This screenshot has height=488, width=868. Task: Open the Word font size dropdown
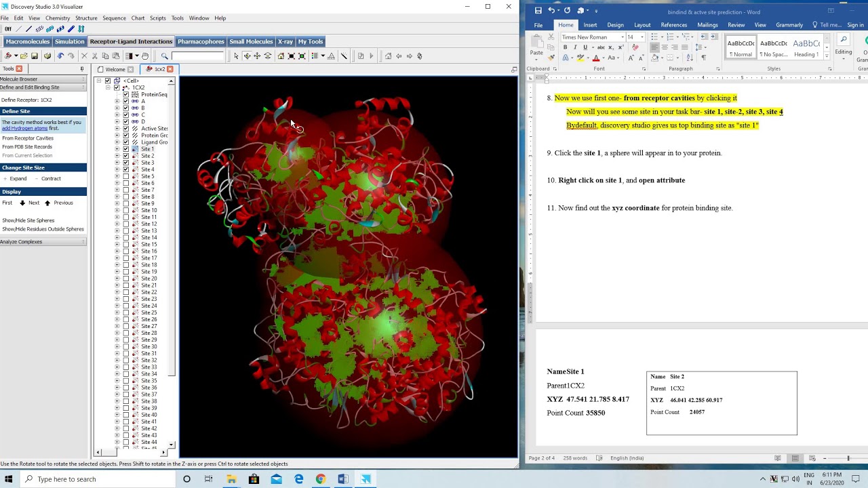pyautogui.click(x=642, y=37)
